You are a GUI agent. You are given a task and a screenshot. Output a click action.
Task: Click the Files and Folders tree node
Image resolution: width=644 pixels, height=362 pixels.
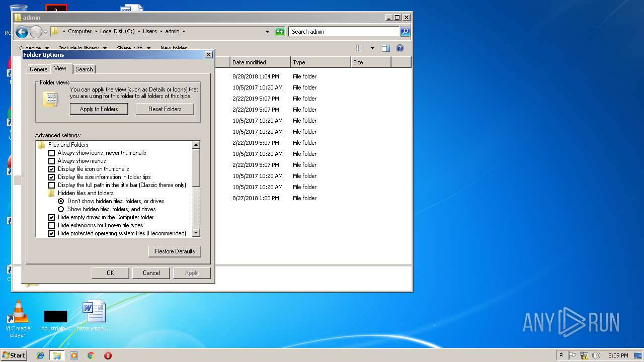point(68,145)
